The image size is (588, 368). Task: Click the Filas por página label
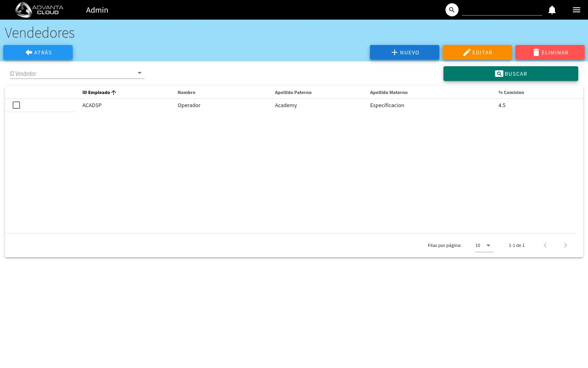pos(444,245)
